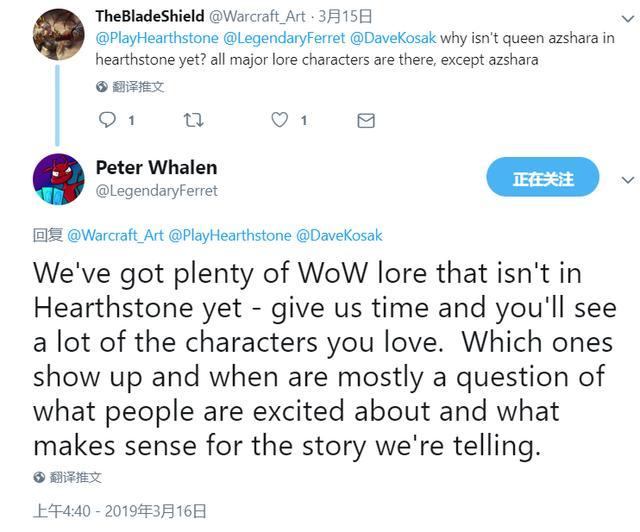The image size is (640, 532).
Task: Click the globe icon beside the bottom translate link
Action: pyautogui.click(x=39, y=477)
